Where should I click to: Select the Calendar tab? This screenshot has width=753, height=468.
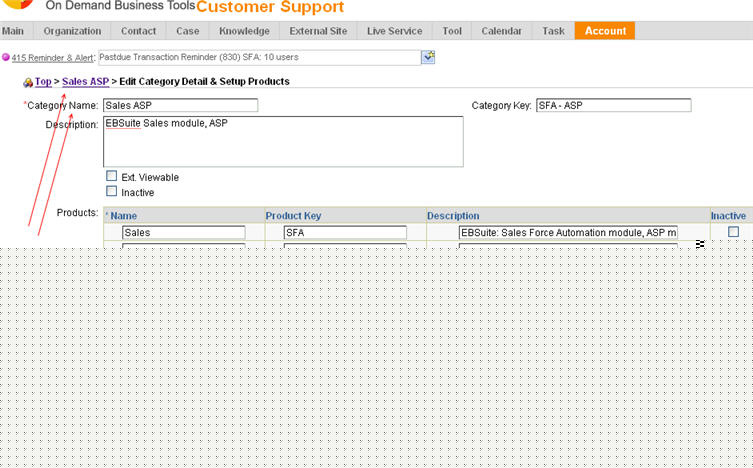pyautogui.click(x=501, y=31)
